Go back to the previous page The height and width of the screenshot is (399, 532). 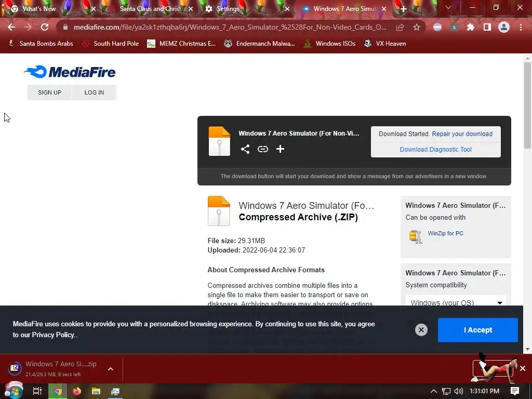[x=11, y=27]
